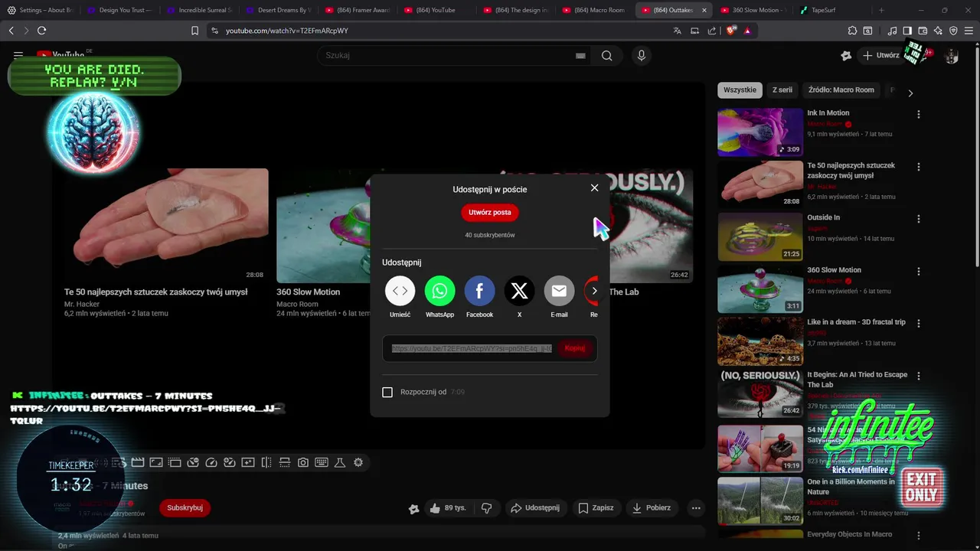Click the Utwórz posta button
Viewport: 980px width, 551px height.
point(490,213)
